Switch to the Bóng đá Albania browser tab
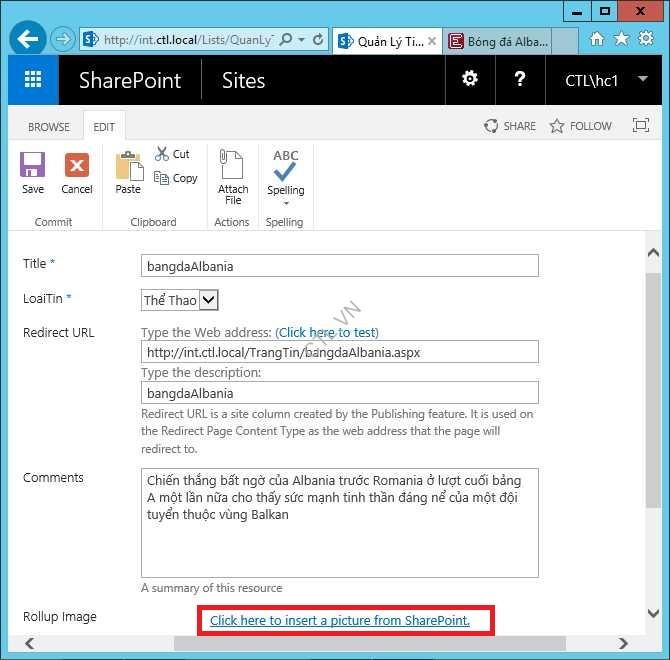Screen dimensions: 670x660 click(496, 41)
